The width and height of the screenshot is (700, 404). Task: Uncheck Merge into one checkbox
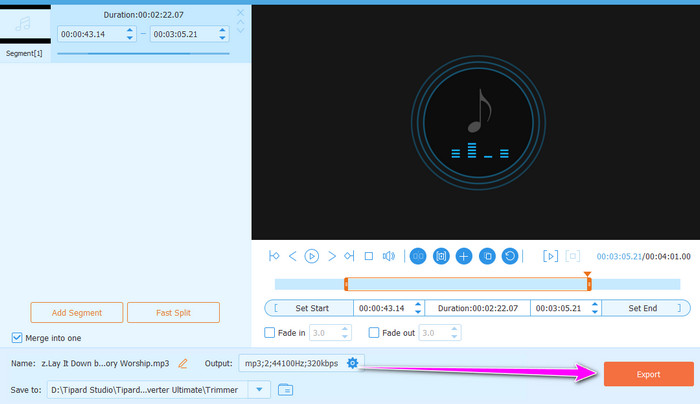[x=16, y=338]
